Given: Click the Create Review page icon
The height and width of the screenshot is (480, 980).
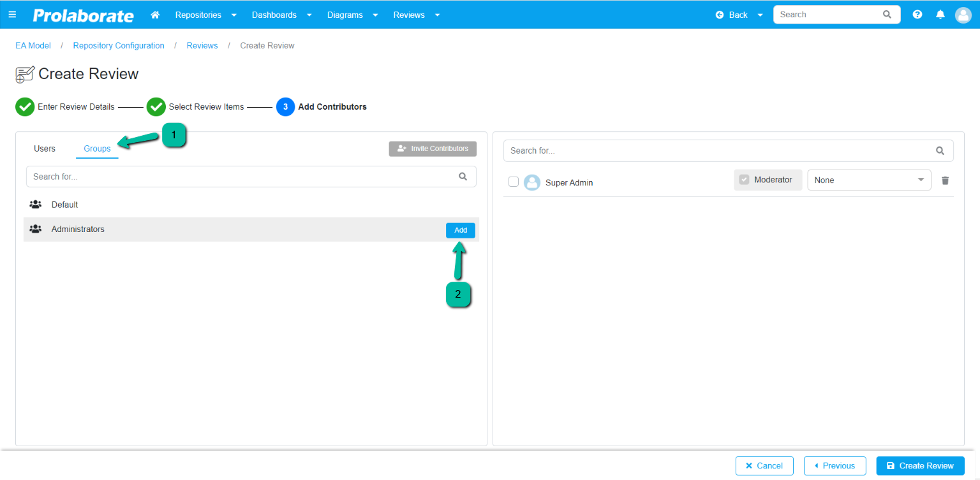Looking at the screenshot, I should point(25,75).
